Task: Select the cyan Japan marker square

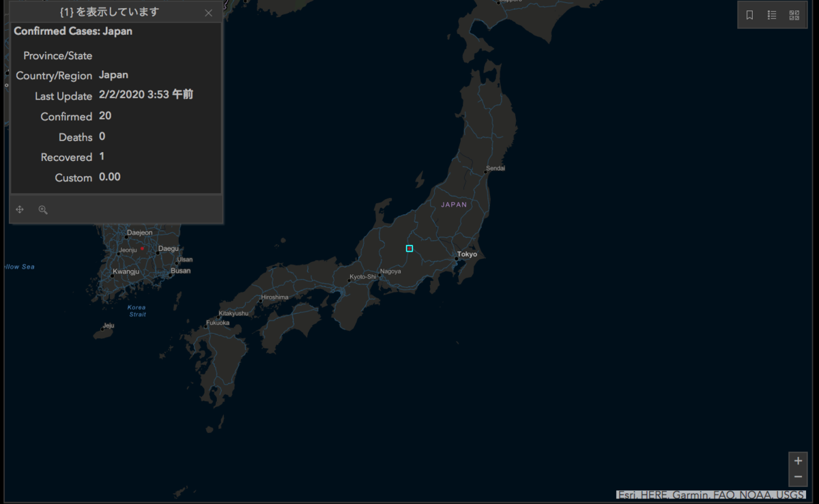Action: 409,248
